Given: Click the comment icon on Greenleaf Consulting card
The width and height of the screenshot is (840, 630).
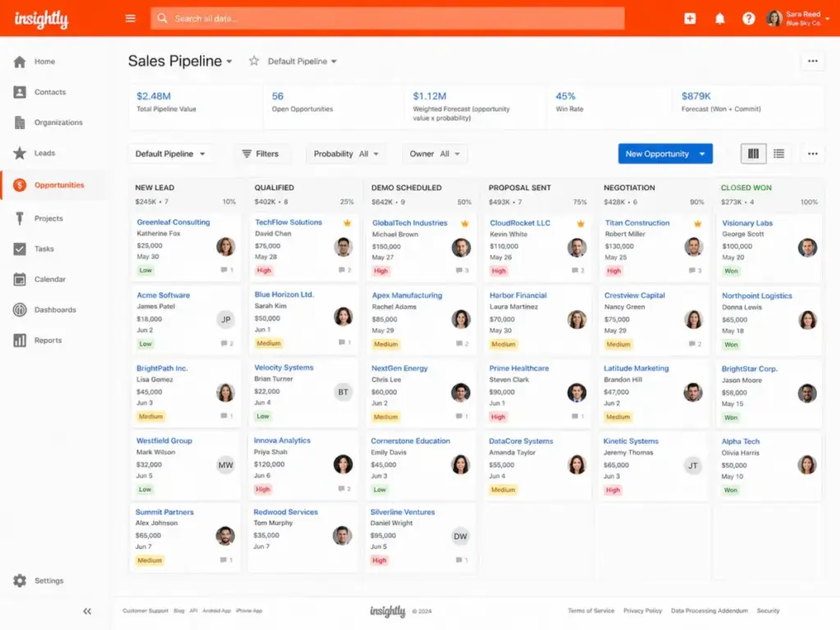Looking at the screenshot, I should click(224, 270).
